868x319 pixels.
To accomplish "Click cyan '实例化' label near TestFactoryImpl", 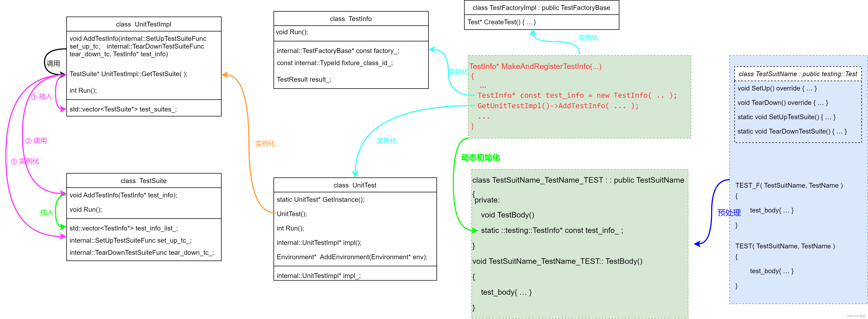I will (x=588, y=38).
